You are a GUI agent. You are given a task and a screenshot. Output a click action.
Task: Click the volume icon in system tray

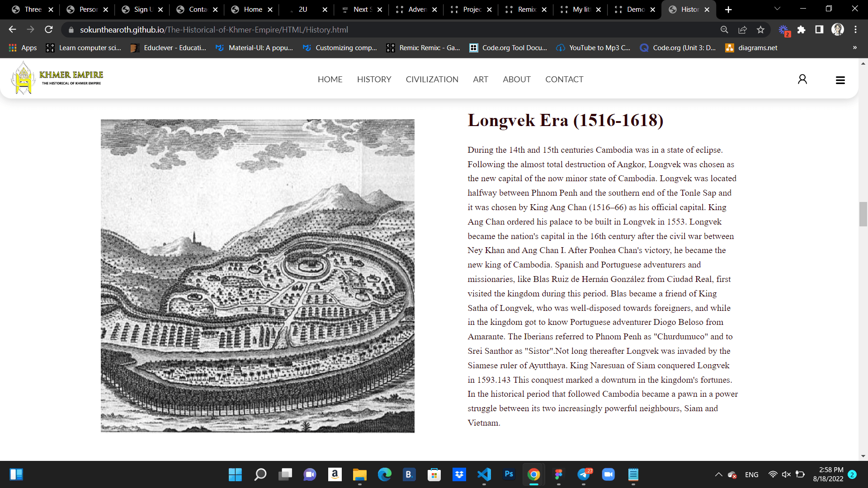pyautogui.click(x=786, y=474)
